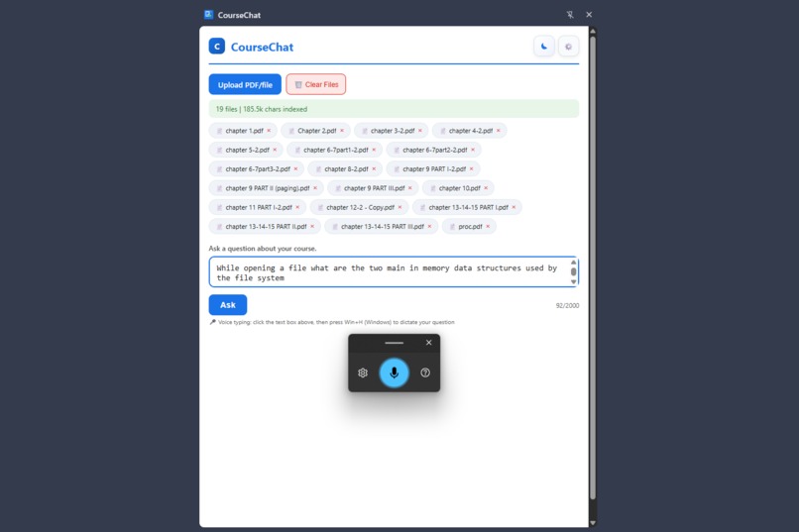The height and width of the screenshot is (532, 799).
Task: Open voice typing settings gear
Action: pyautogui.click(x=363, y=372)
